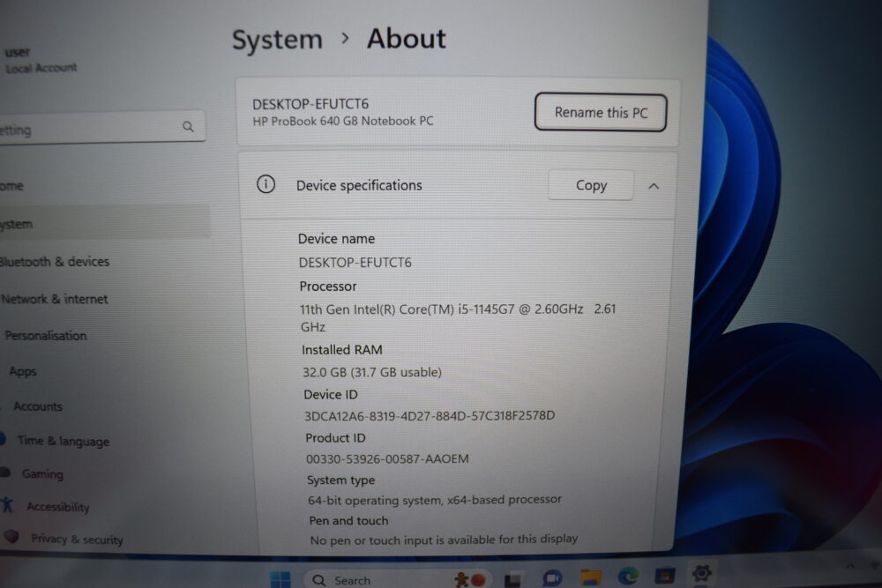Select the highlighted System sidebar item
Image resolution: width=882 pixels, height=588 pixels.
click(x=105, y=224)
